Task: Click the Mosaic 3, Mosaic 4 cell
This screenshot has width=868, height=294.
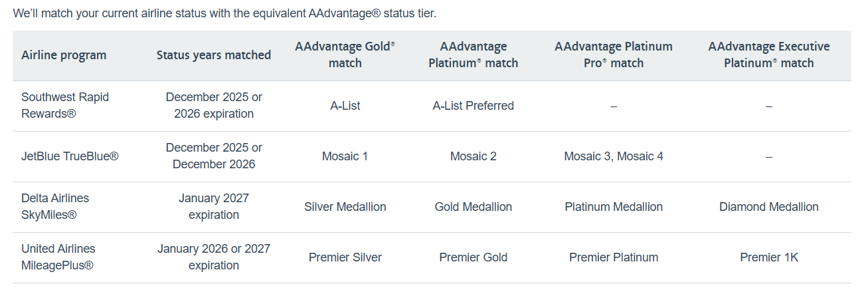Action: click(614, 156)
